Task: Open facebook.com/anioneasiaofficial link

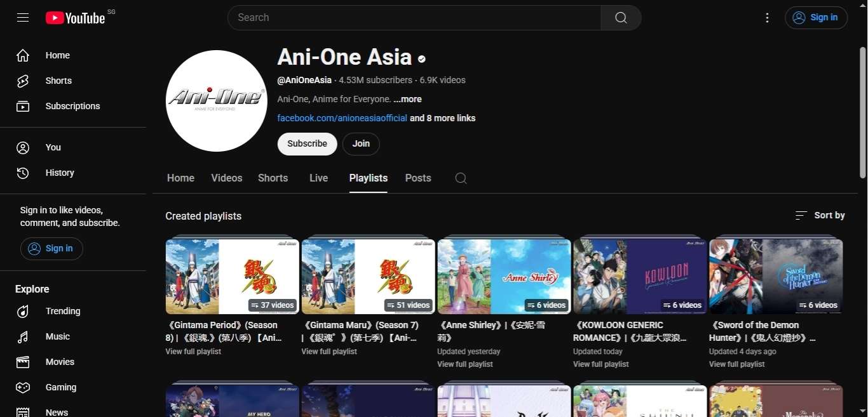Action: pos(342,118)
